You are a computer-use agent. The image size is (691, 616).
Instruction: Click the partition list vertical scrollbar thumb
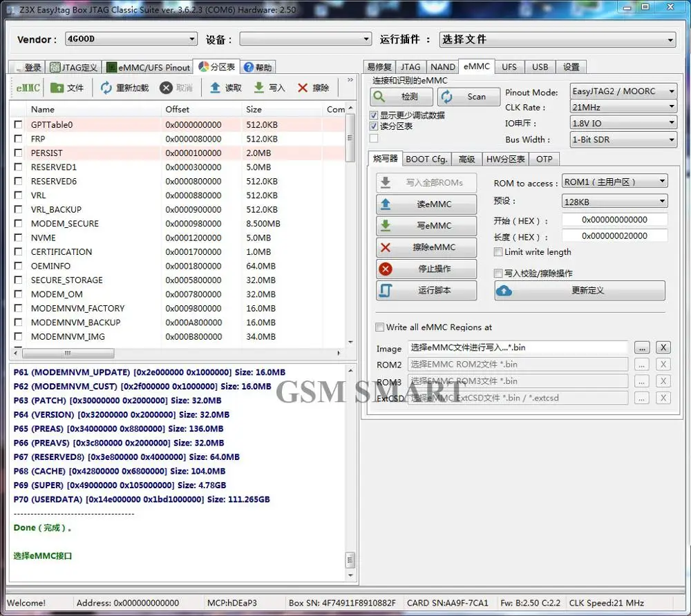[350, 138]
